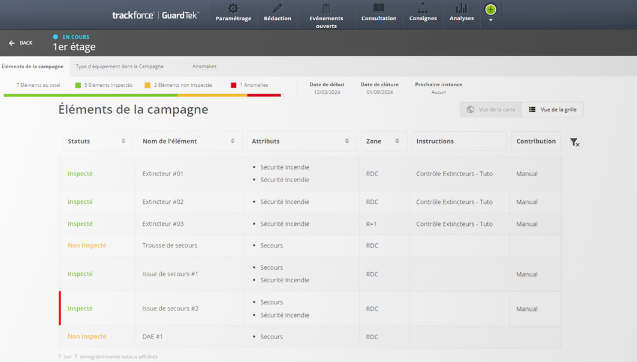Sort by the Zone column arrows
637x362 pixels.
coord(397,141)
